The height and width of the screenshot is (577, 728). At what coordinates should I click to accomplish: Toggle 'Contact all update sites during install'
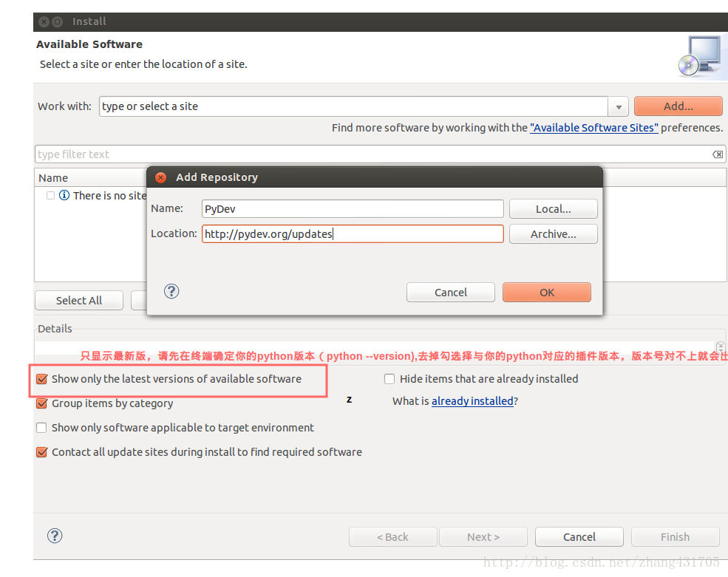pyautogui.click(x=42, y=452)
